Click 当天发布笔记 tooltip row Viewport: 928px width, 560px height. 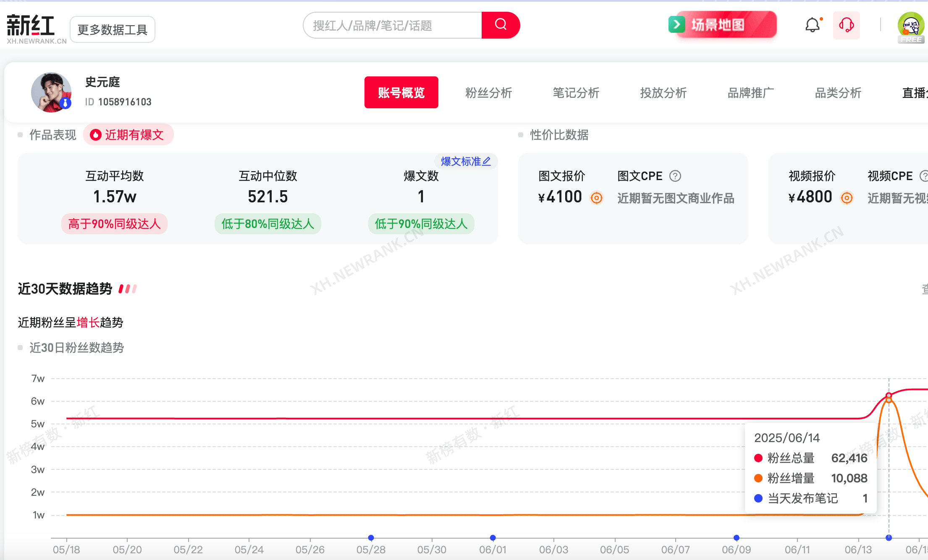coord(810,498)
